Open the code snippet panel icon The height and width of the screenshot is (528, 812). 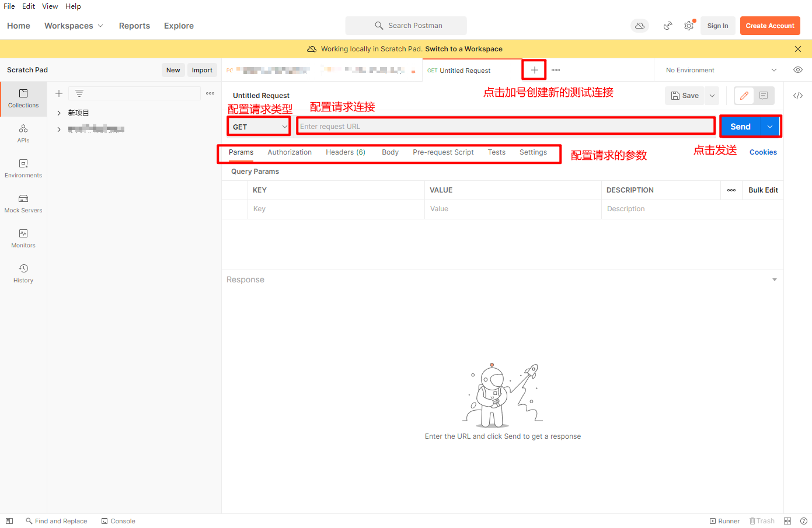[798, 96]
